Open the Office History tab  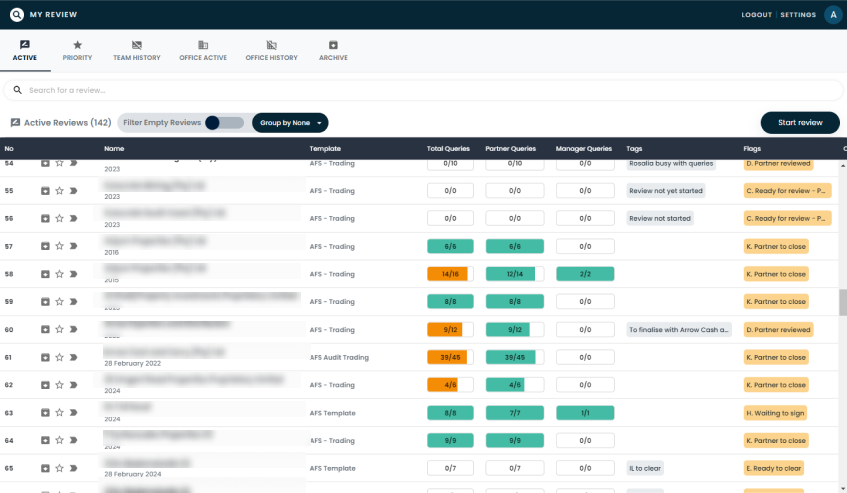click(271, 51)
